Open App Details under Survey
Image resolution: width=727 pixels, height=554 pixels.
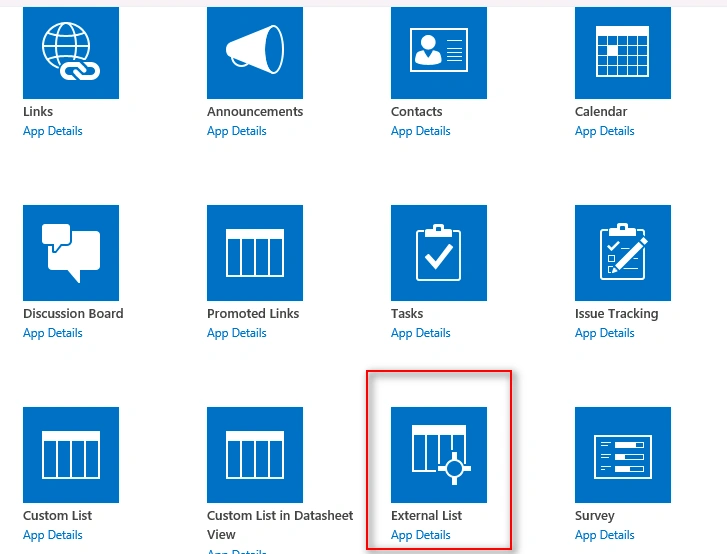(605, 535)
